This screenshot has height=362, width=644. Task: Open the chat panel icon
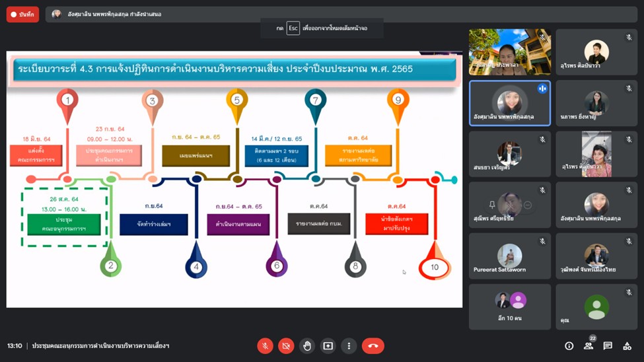[x=608, y=346]
